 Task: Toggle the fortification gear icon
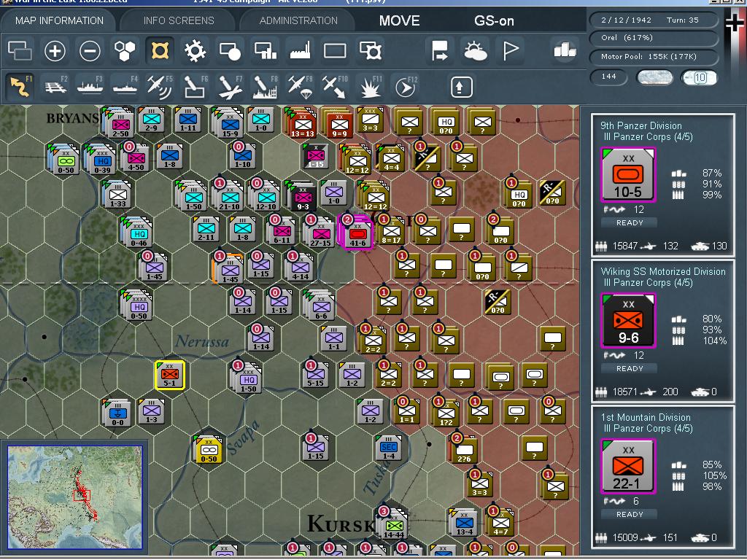point(195,50)
